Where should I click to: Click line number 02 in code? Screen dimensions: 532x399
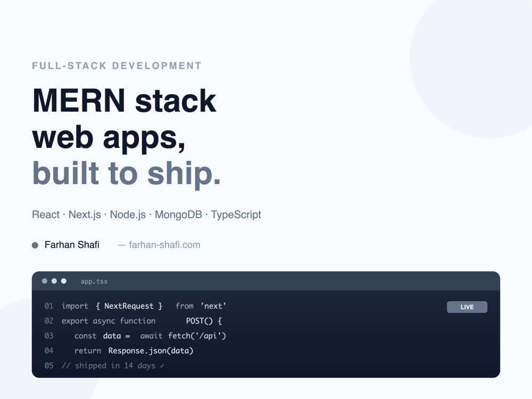point(49,321)
